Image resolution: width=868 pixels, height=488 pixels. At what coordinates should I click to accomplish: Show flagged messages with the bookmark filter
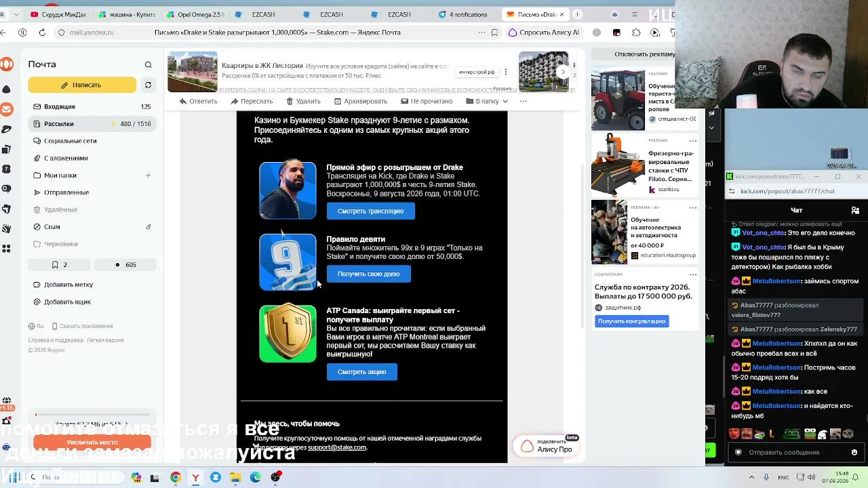tap(60, 265)
